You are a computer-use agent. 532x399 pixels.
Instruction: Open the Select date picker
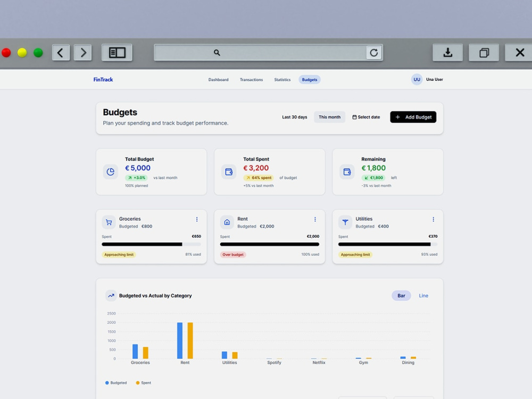click(x=366, y=117)
